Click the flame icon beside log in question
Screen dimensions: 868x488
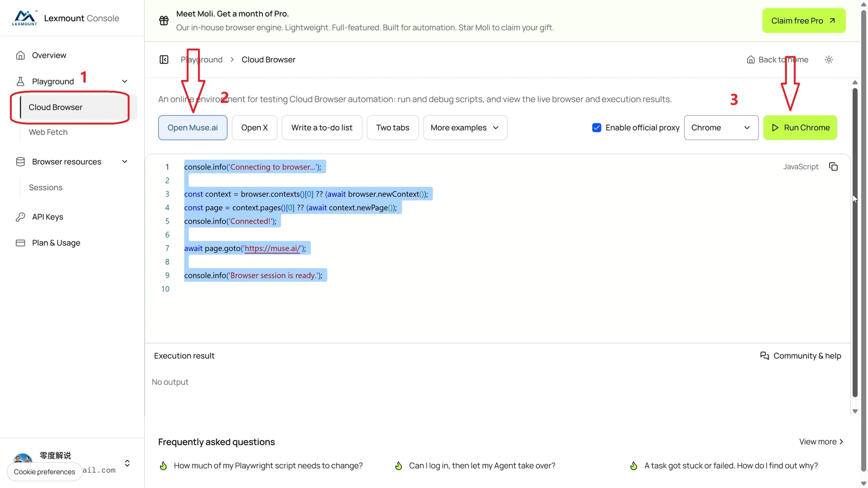(398, 466)
